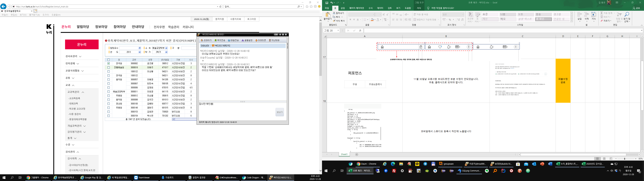This screenshot has width=644, height=181.
Task: Expand 강사료관리 in the sidebar
Action: click(x=73, y=56)
